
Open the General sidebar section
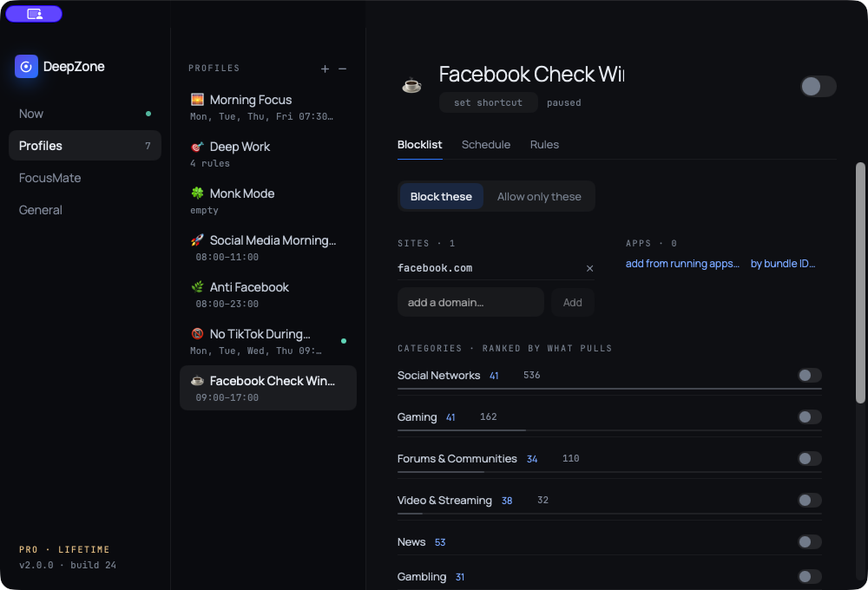click(x=85, y=210)
